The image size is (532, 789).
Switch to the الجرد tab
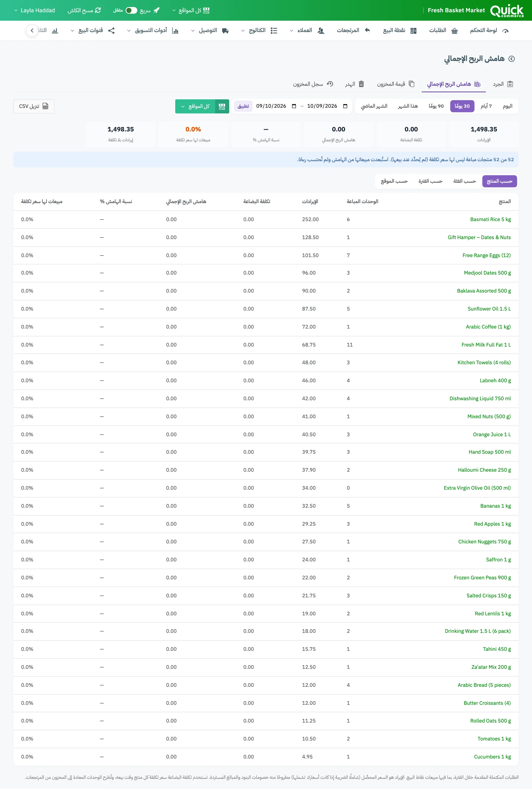(x=503, y=84)
